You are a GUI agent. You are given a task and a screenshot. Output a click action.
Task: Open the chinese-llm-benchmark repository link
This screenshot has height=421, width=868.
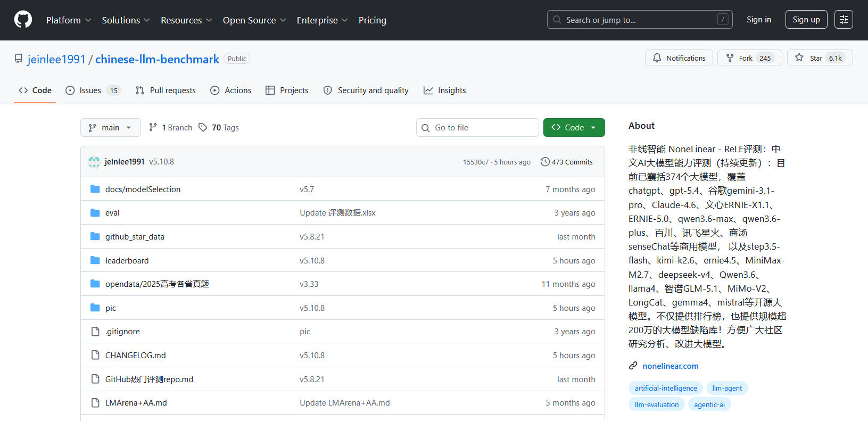point(157,59)
